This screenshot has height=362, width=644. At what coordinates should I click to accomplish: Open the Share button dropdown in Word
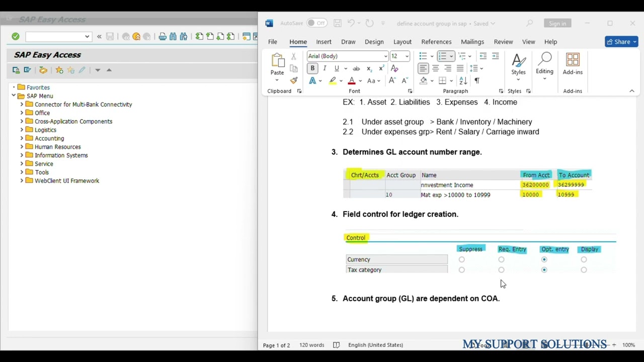(634, 42)
